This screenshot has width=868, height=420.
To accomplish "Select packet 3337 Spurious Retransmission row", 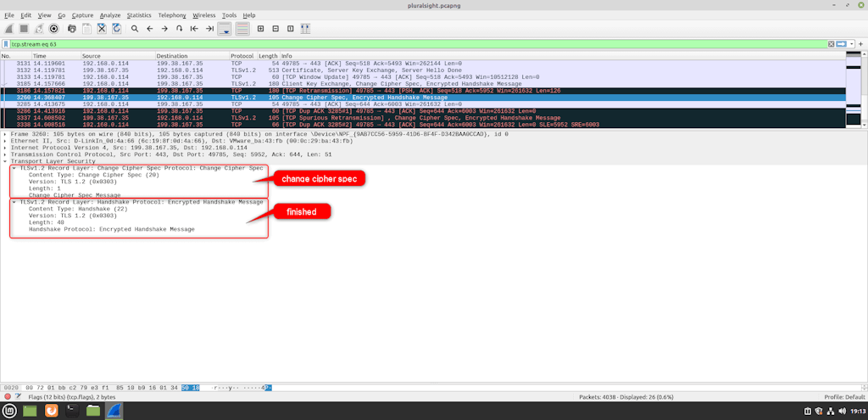I will click(423, 117).
